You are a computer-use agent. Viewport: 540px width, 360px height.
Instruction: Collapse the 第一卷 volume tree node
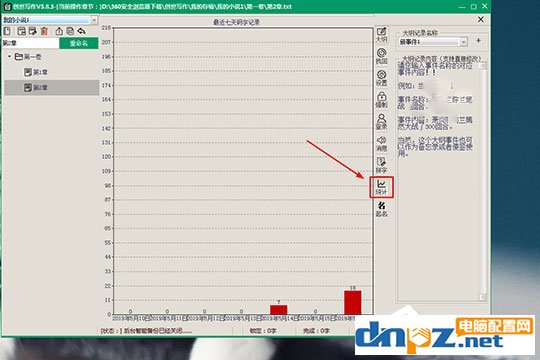(9, 56)
